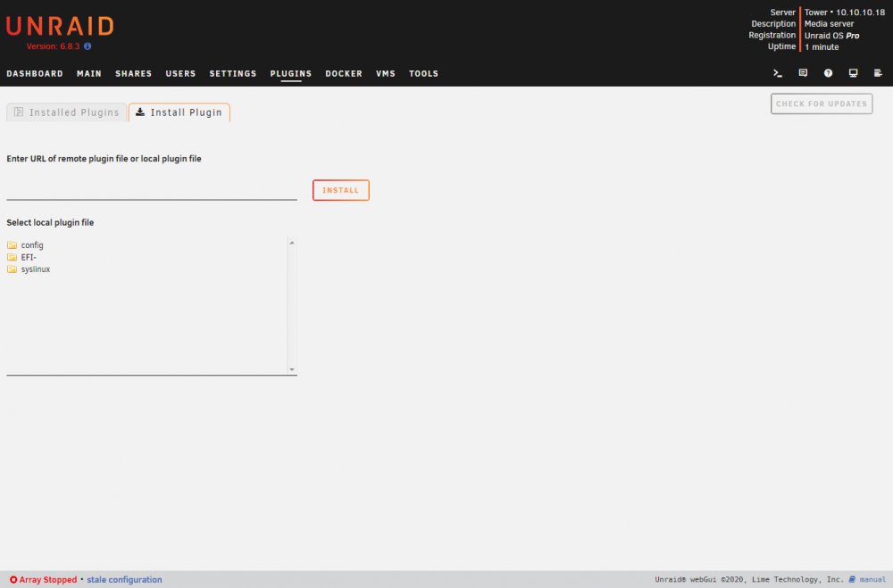Click the 1 minute uptime value
Viewport: 893px width, 588px height.
point(822,47)
